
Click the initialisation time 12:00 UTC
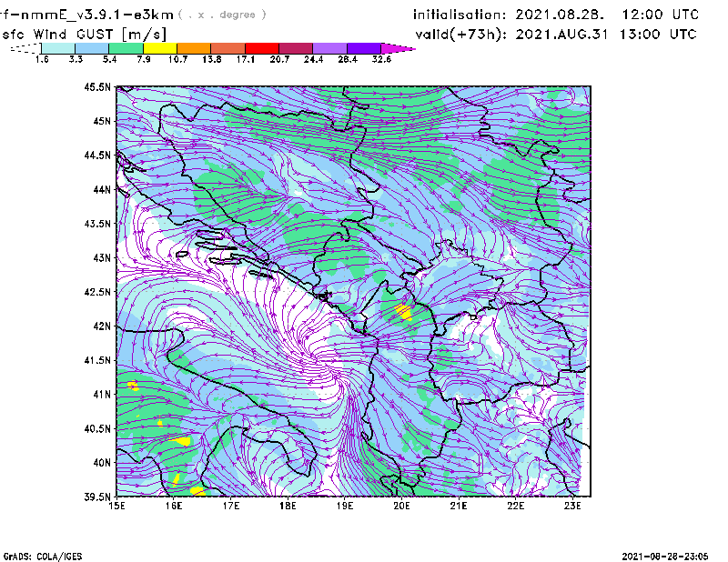[661, 15]
